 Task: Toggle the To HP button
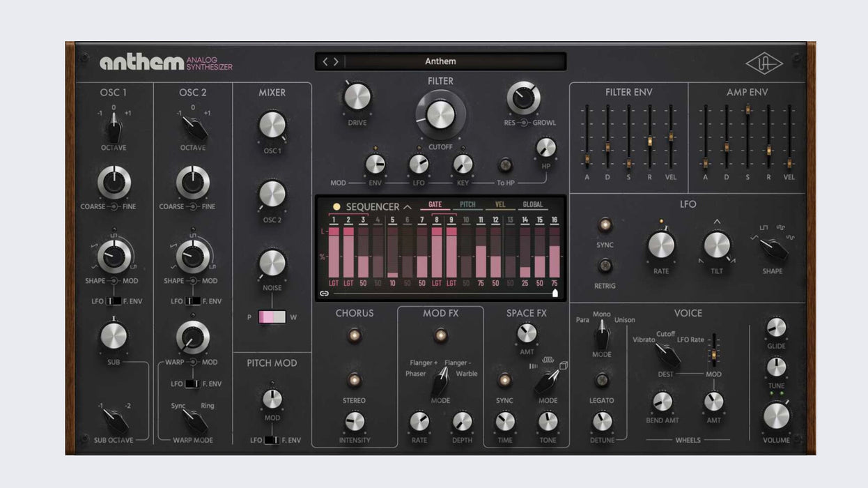[506, 165]
